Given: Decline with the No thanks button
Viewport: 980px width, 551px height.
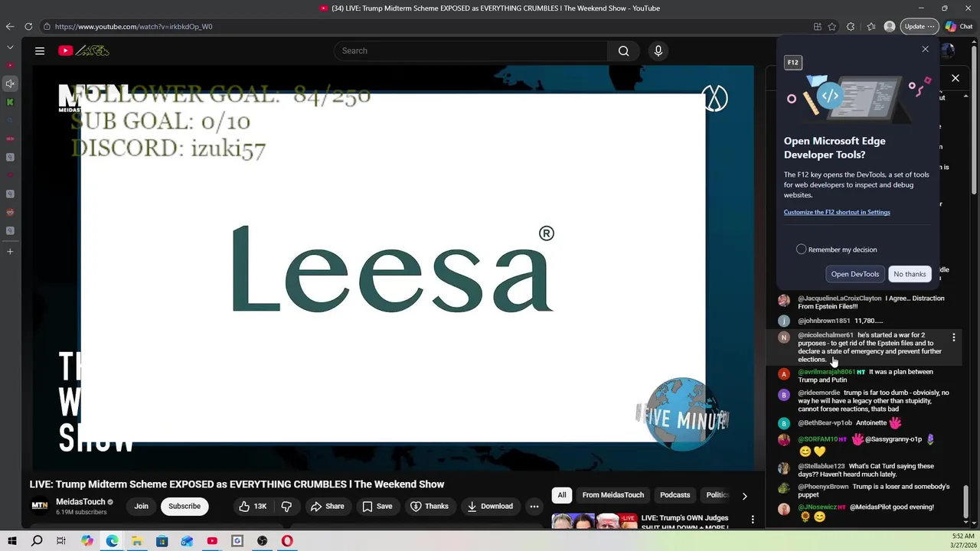Looking at the screenshot, I should (x=910, y=274).
